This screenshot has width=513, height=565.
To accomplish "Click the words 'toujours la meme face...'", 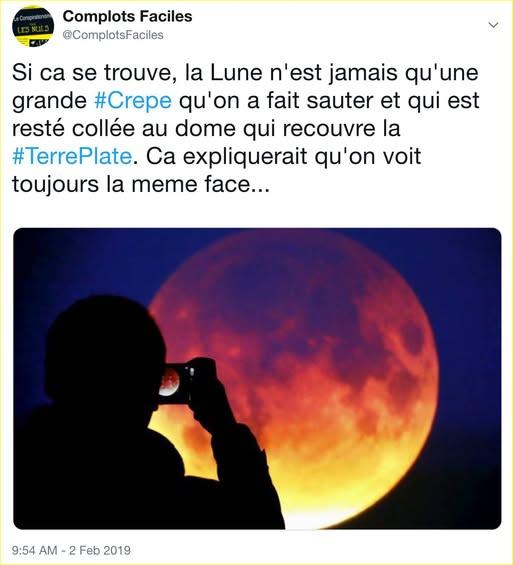I will 140,184.
